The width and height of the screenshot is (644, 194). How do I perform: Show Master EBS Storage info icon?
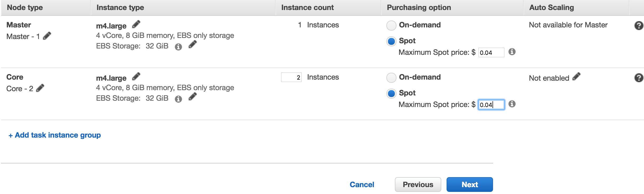(x=178, y=47)
